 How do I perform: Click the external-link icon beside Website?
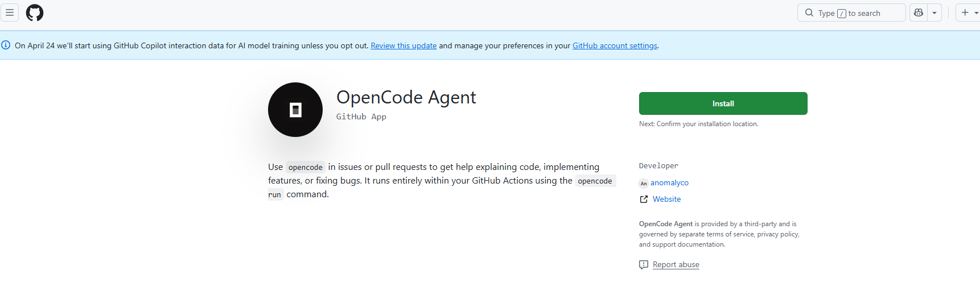644,199
